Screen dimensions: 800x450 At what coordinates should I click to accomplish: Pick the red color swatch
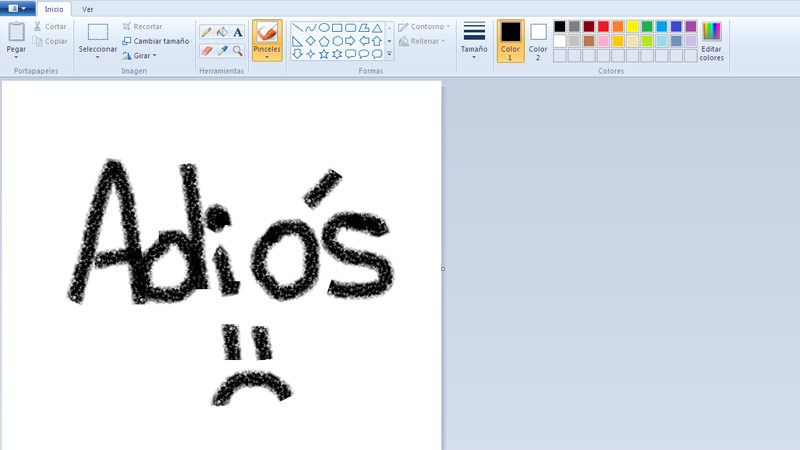point(603,26)
